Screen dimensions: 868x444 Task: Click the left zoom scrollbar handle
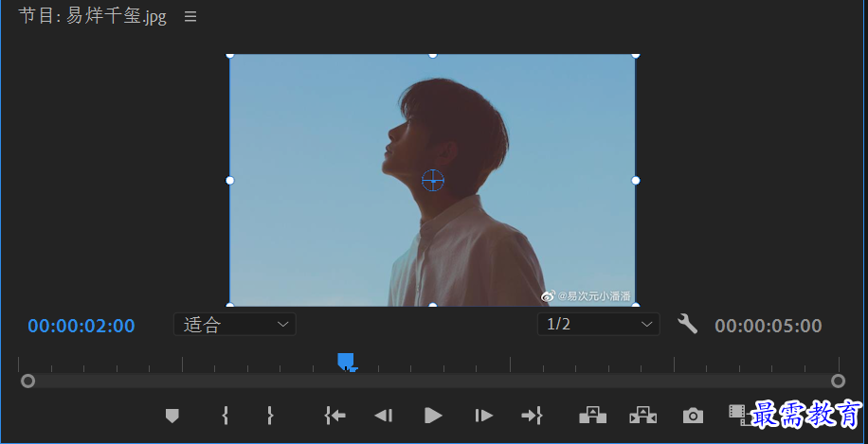(27, 381)
